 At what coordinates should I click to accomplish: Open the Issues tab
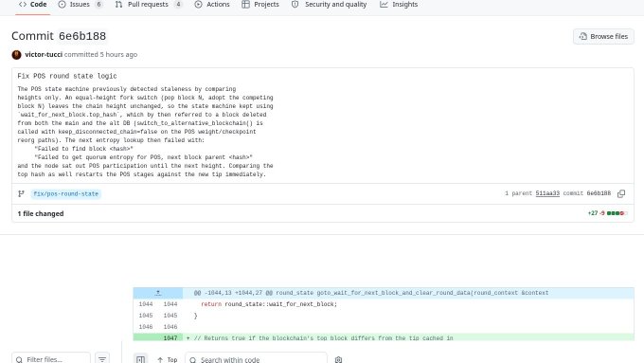tap(80, 5)
